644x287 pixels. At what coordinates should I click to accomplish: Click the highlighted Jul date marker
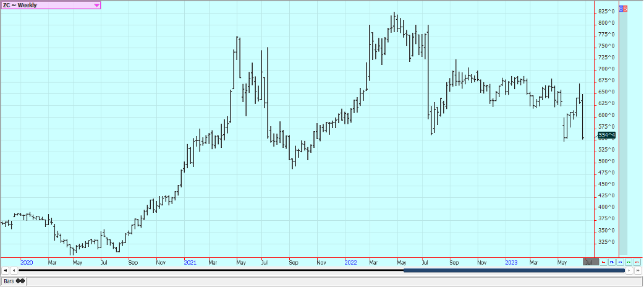[590, 262]
